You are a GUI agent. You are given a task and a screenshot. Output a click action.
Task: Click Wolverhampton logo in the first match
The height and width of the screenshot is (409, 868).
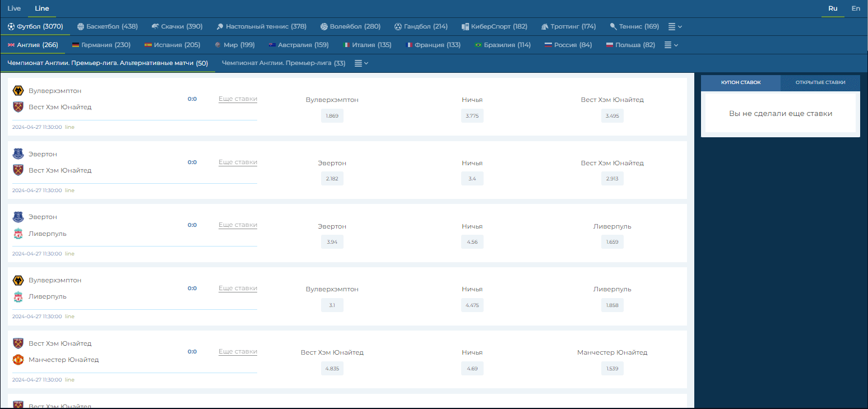pyautogui.click(x=18, y=91)
